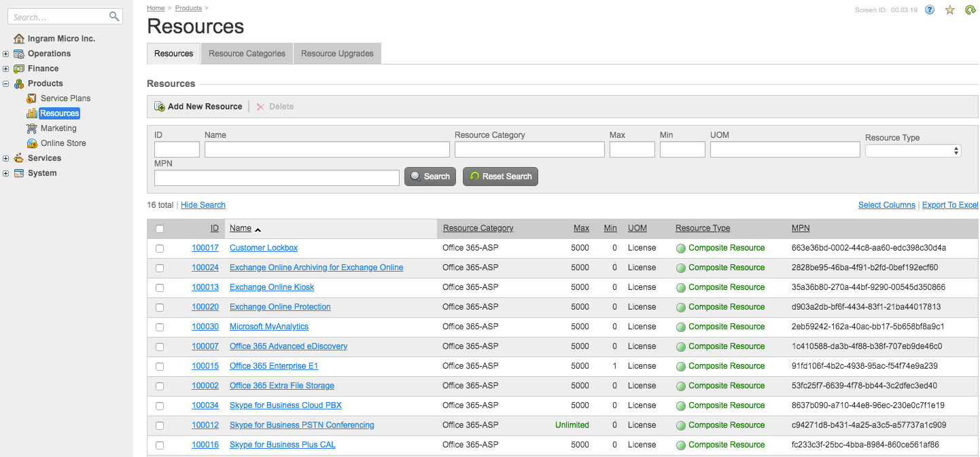Select Online Store in the sidebar
The height and width of the screenshot is (457, 980).
pos(63,143)
